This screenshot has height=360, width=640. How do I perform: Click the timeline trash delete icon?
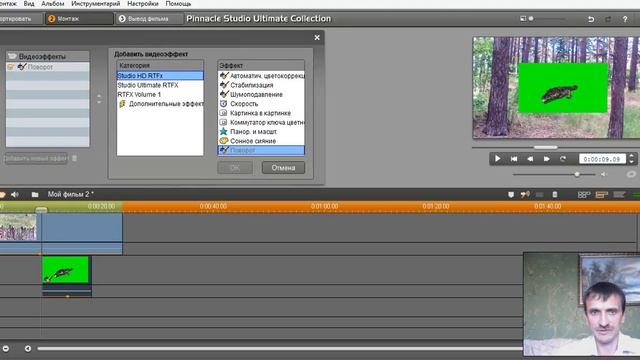point(555,195)
